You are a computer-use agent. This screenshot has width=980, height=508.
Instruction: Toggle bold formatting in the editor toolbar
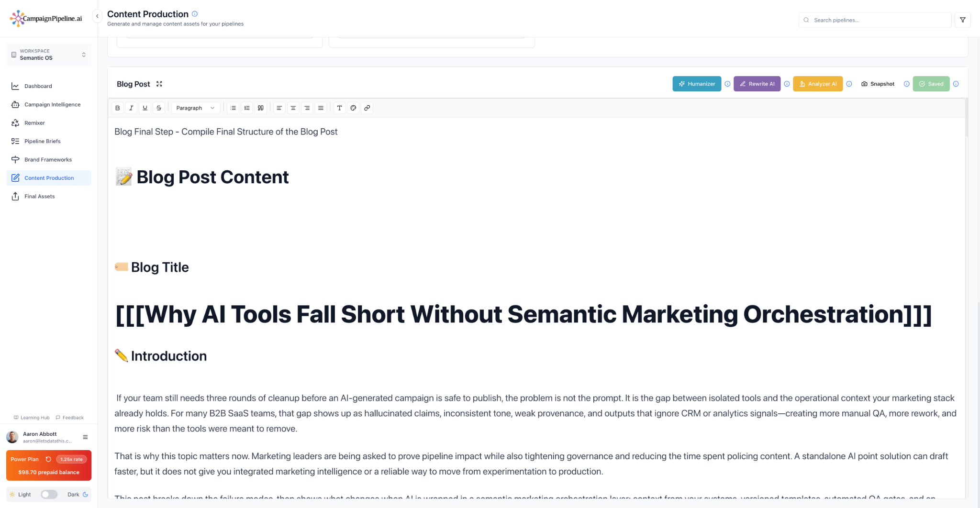[x=118, y=108]
